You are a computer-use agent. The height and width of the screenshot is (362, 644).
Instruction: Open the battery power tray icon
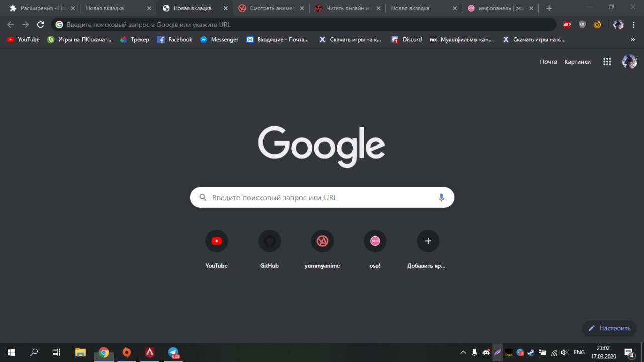(542, 352)
